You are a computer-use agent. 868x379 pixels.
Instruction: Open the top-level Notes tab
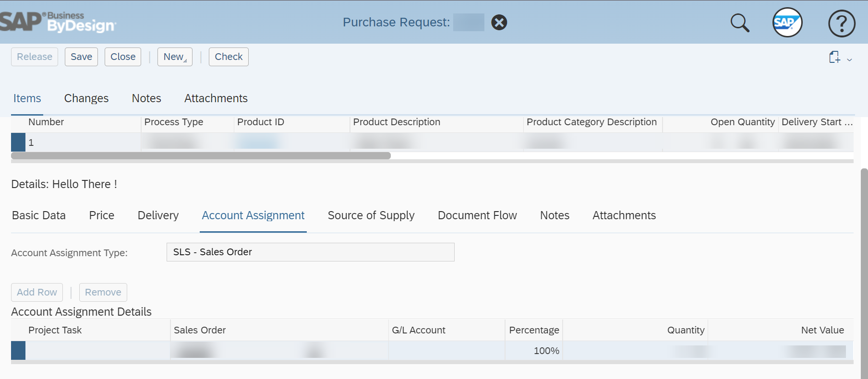[x=146, y=98]
